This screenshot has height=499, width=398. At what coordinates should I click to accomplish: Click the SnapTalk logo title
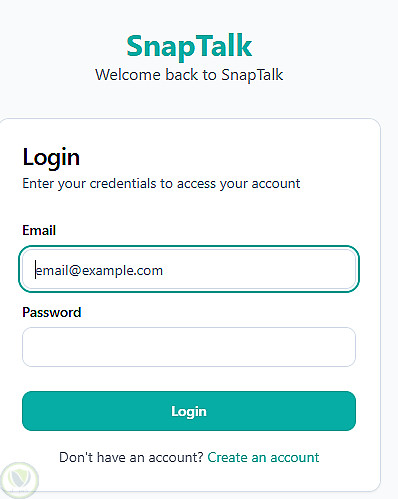189,46
